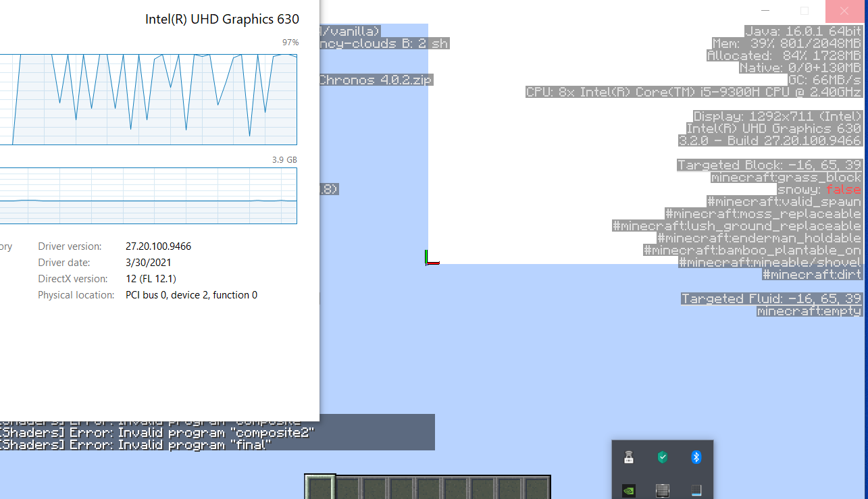
Task: Click the chat error mentioning "composite2"
Action: coord(157,432)
